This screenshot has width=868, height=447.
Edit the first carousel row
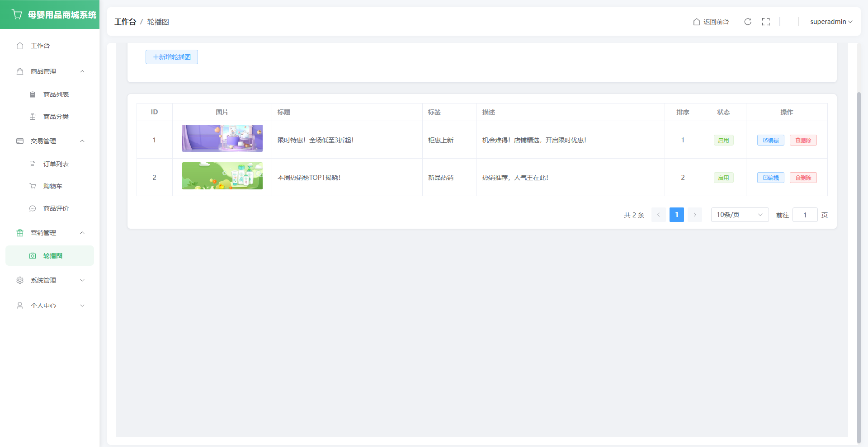771,140
